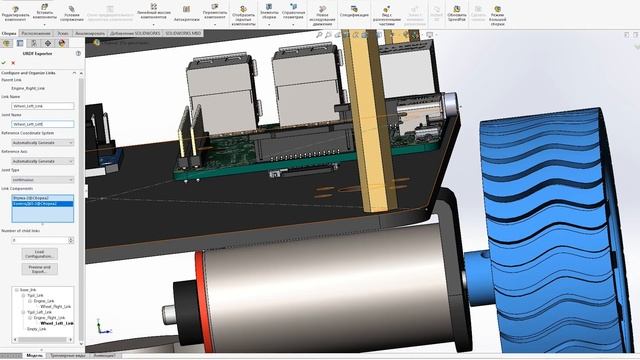Image resolution: width=640 pixels, height=360 pixels.
Task: Click the New Motion Study icon
Action: tap(322, 9)
